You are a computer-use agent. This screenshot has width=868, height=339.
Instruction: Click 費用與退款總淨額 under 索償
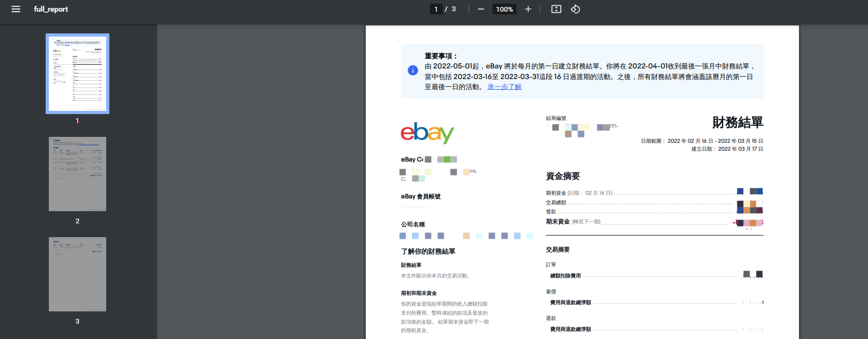click(571, 302)
